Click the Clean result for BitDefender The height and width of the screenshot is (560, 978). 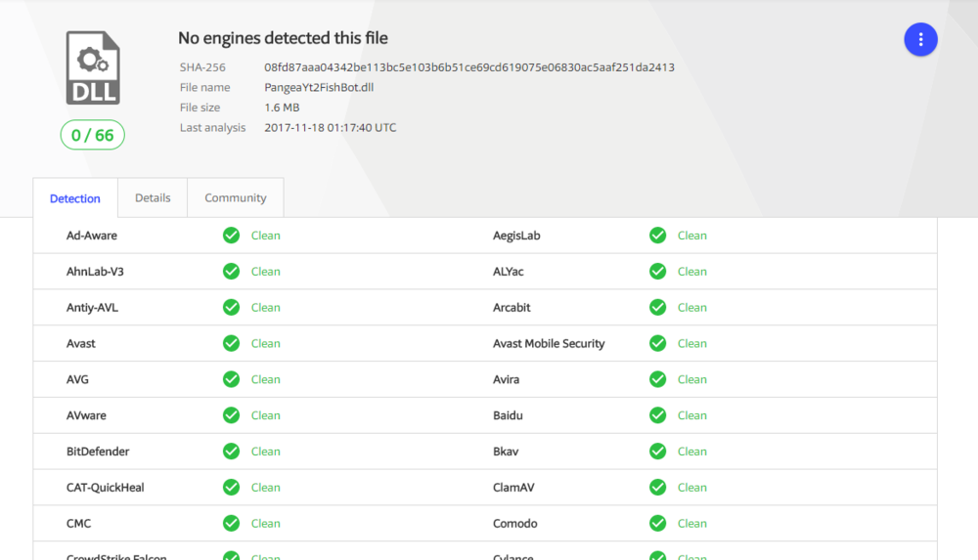[x=266, y=452]
